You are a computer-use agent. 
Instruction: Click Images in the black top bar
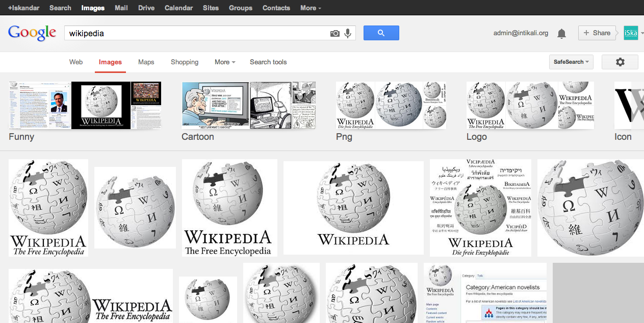tap(93, 8)
